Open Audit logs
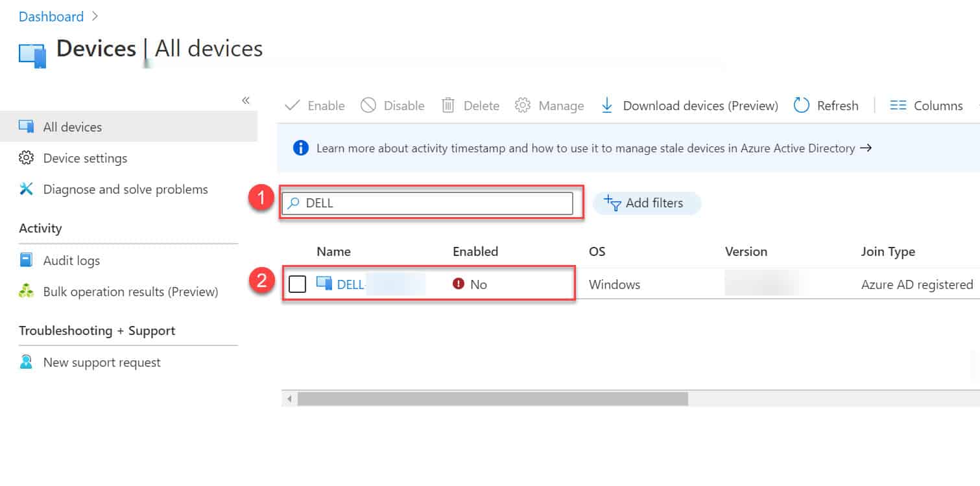Screen dimensions: 980x486 71,260
